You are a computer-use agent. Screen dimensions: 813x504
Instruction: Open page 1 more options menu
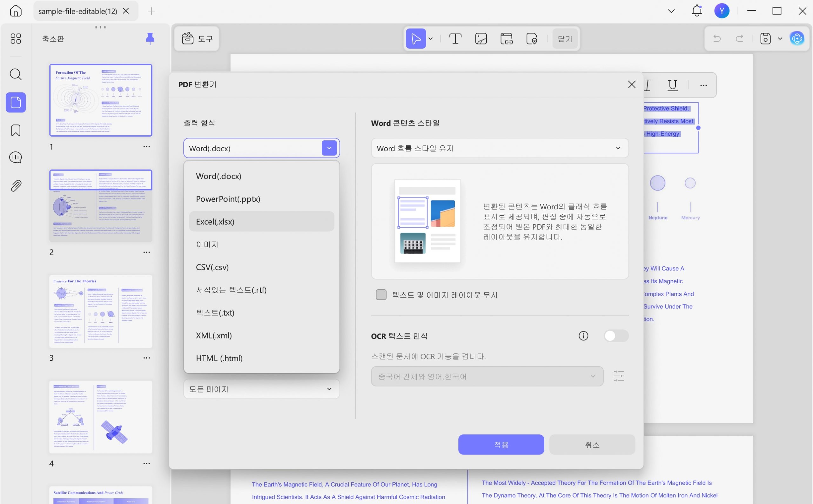click(146, 147)
